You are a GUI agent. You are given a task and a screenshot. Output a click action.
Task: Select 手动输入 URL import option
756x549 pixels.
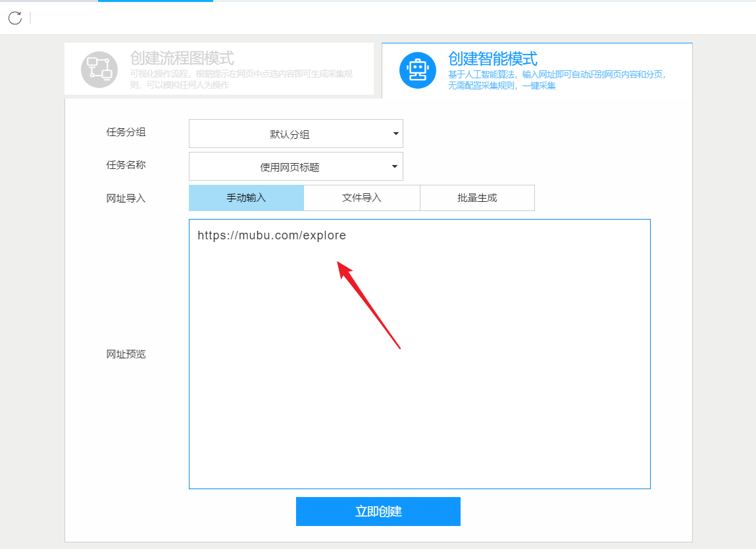click(246, 198)
